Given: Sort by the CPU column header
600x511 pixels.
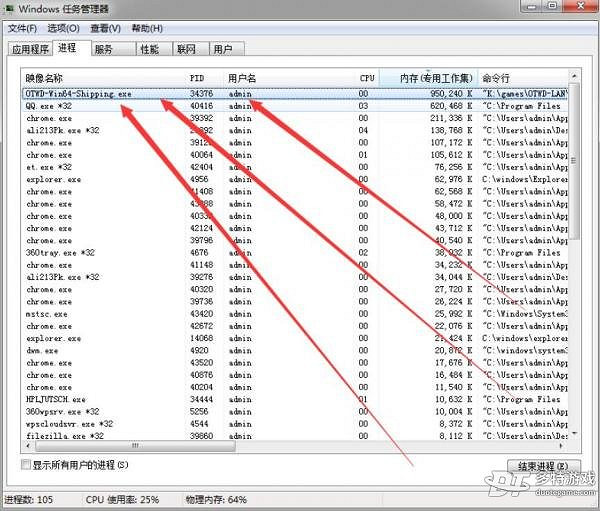Looking at the screenshot, I should (367, 78).
